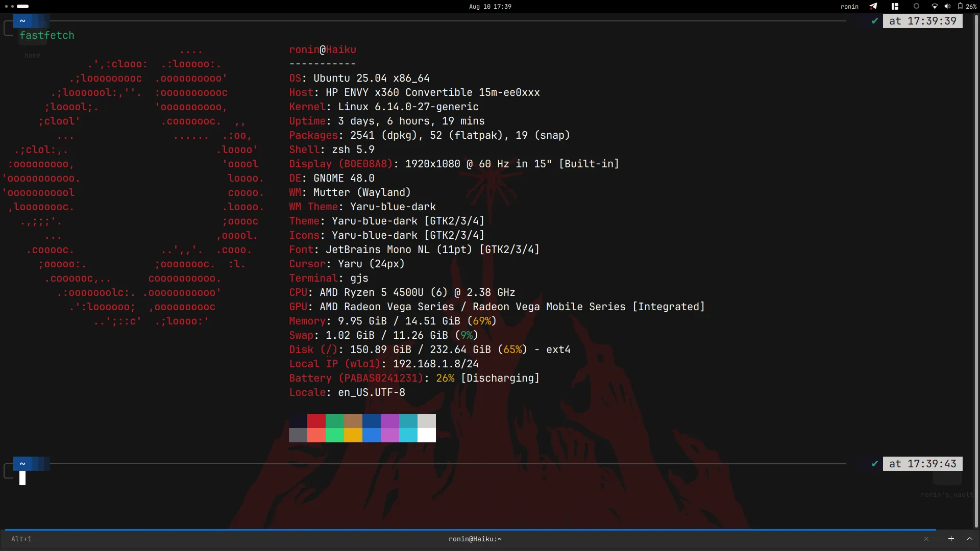Click the Alt+1 shortcut label in tab bar
This screenshot has height=551, width=980.
tap(21, 539)
